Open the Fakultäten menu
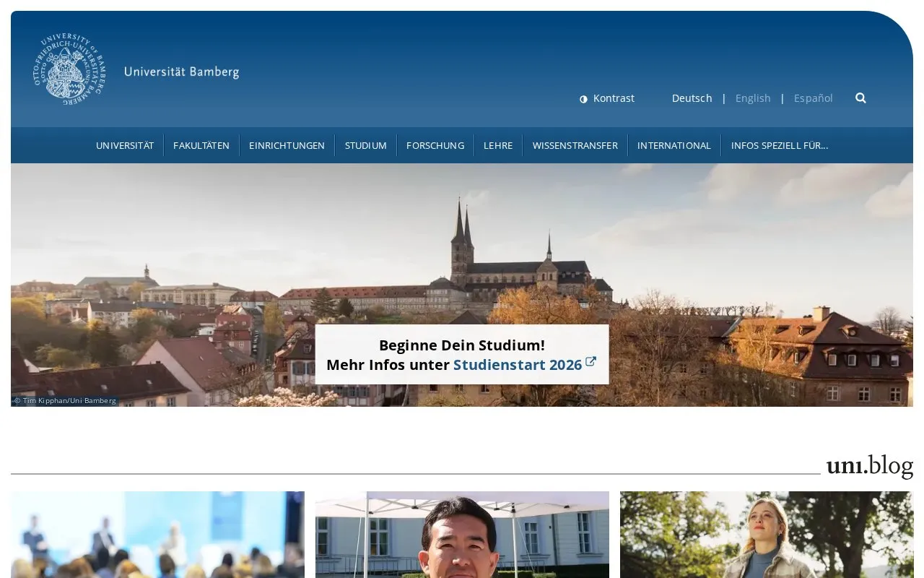Screen dimensions: 924x578 201,145
